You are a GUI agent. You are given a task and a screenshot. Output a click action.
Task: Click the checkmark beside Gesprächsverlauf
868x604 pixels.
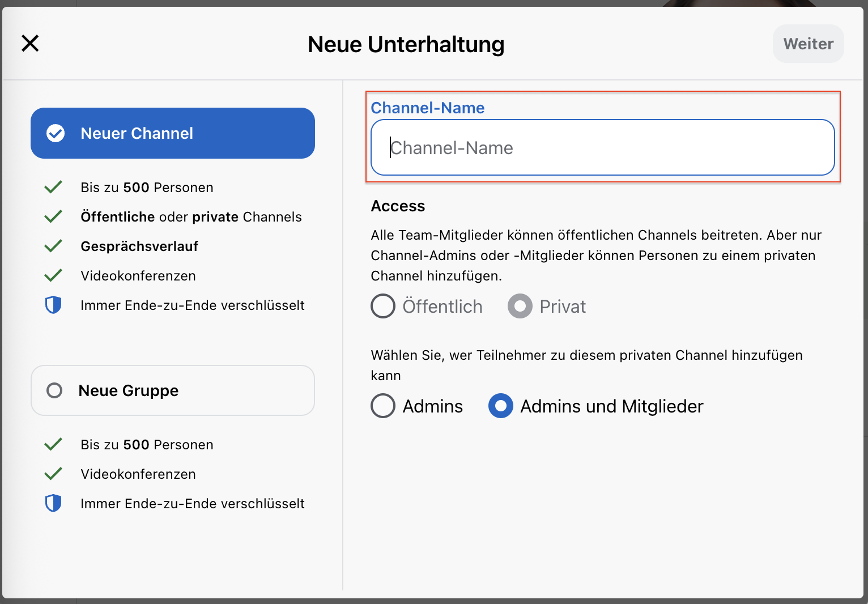pyautogui.click(x=53, y=246)
